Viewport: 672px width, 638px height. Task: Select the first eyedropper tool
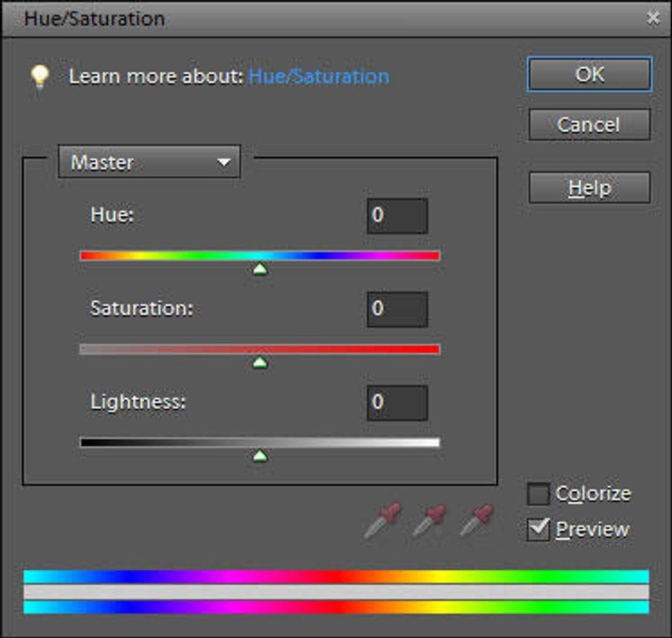coord(382,521)
